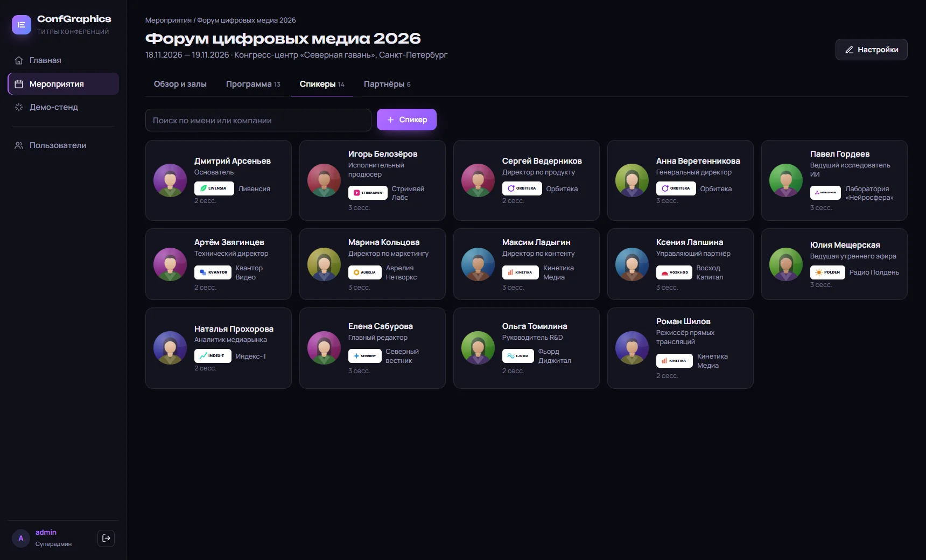Open Максим Ладыгин's avatar
926x560 pixels.
(478, 264)
